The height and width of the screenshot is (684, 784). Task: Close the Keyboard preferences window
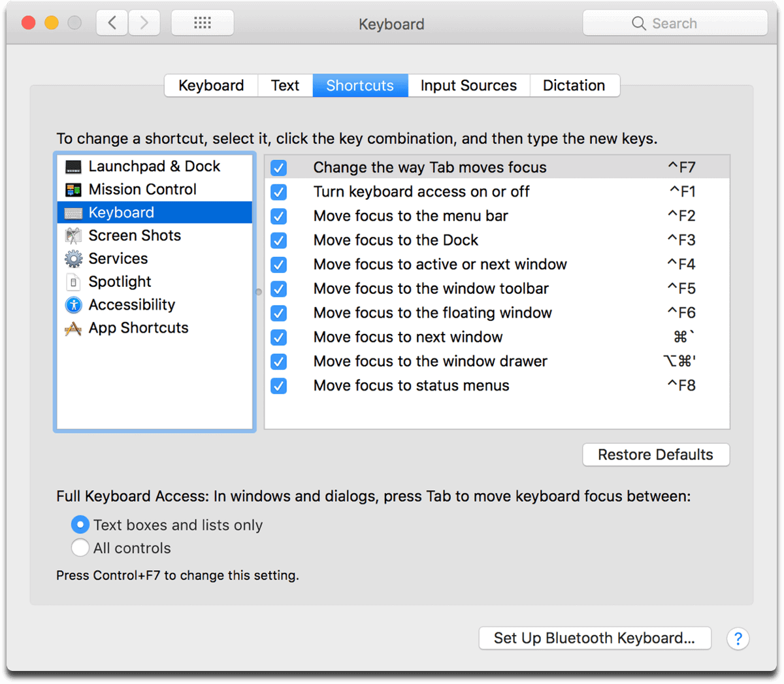[x=28, y=23]
